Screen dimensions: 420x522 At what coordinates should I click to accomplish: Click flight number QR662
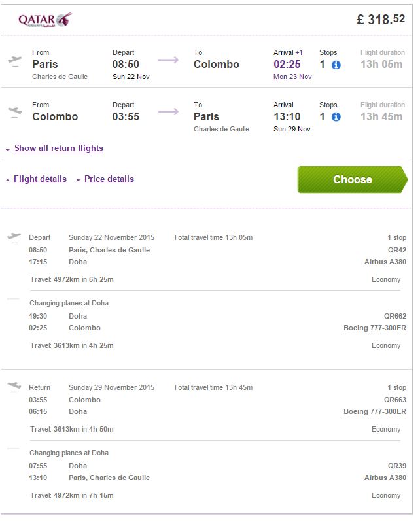395,316
